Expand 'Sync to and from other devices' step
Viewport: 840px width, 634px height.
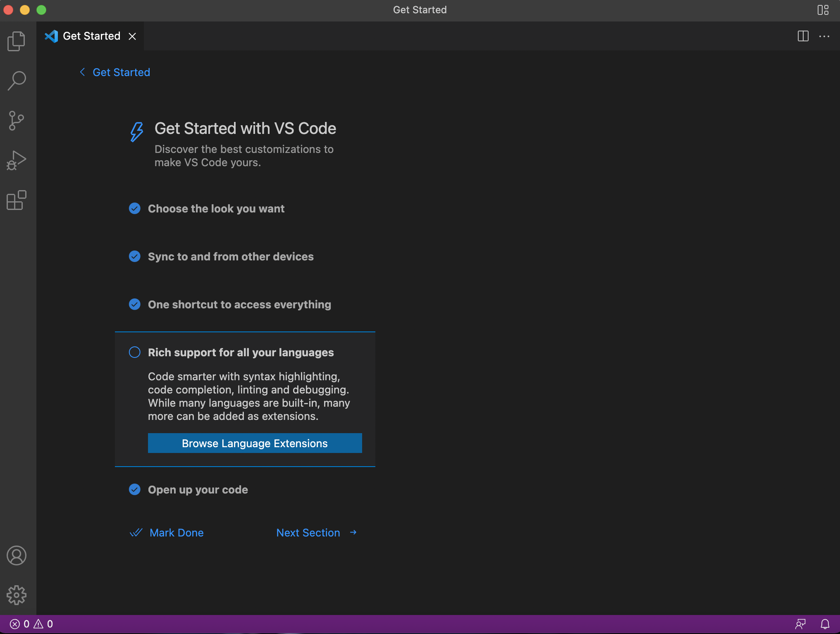(231, 257)
